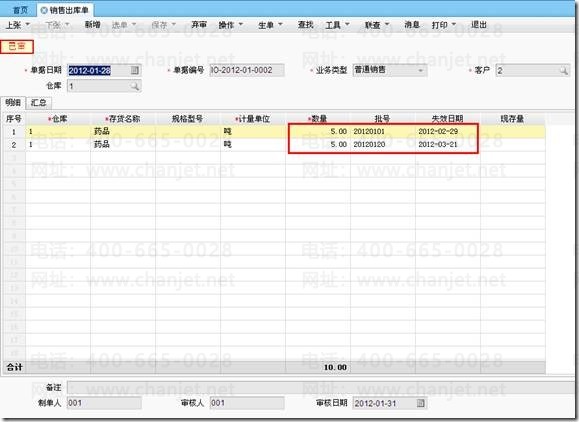The image size is (579, 422).
Task: Click the 新增 toolbar button
Action: [93, 25]
